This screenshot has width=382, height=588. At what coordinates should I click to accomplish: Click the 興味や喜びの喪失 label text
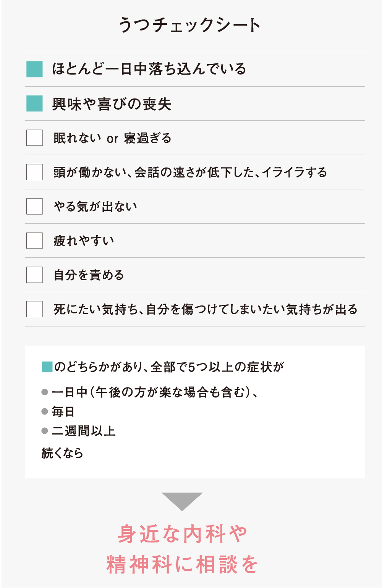[112, 104]
